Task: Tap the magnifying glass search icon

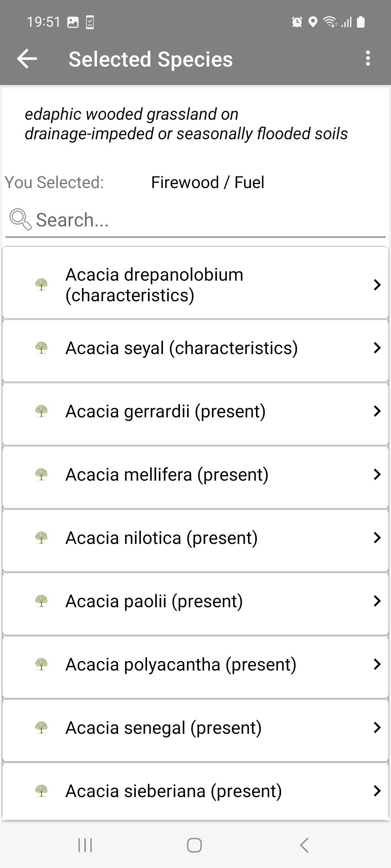Action: (20, 219)
